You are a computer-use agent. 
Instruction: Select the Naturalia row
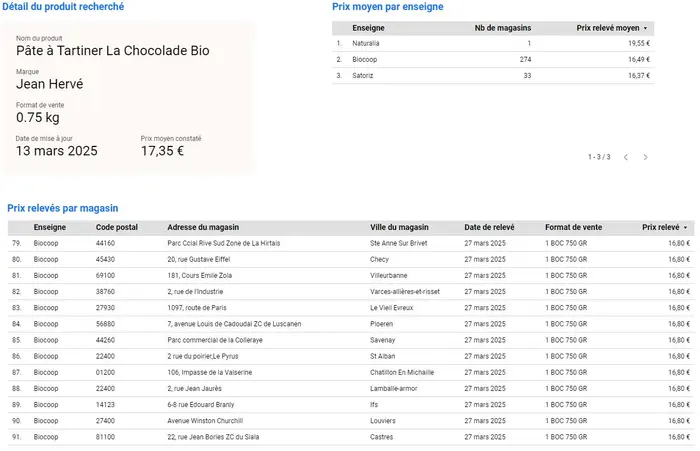(x=493, y=43)
